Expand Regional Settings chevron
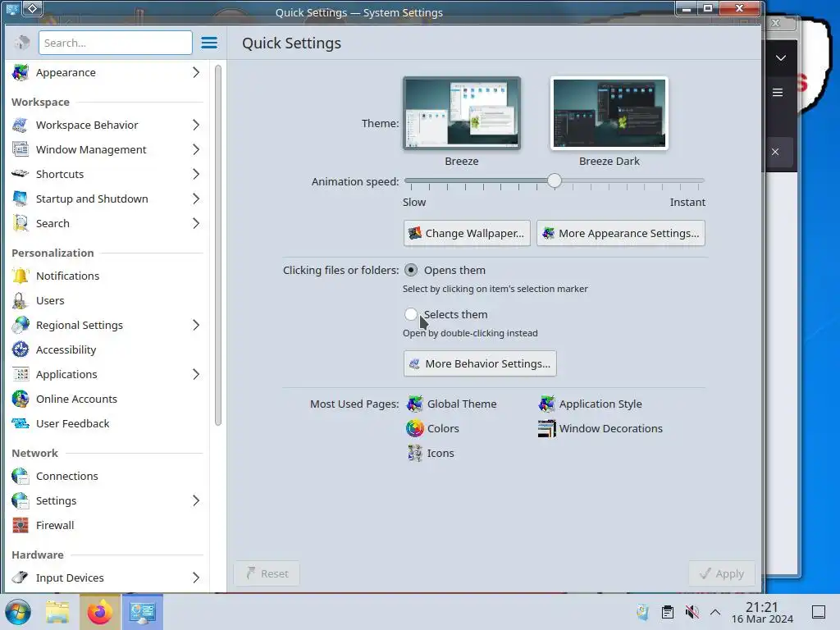 tap(196, 325)
